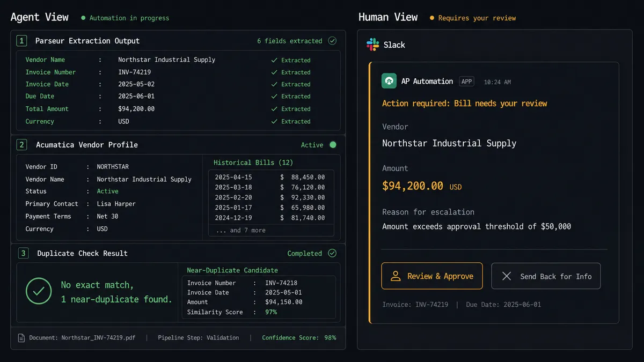Open the Parseur Extraction Output section header

coord(87,41)
